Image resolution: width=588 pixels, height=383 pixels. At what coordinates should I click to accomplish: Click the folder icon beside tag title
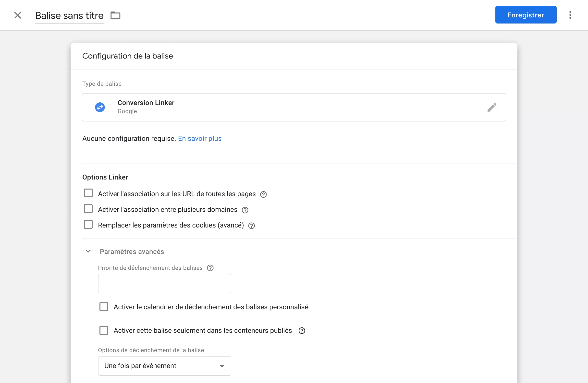point(115,15)
